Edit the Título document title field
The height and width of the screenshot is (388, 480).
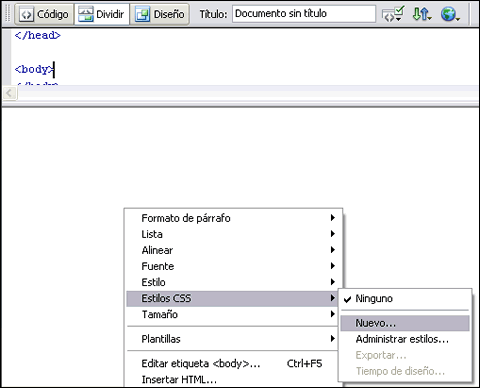[304, 14]
